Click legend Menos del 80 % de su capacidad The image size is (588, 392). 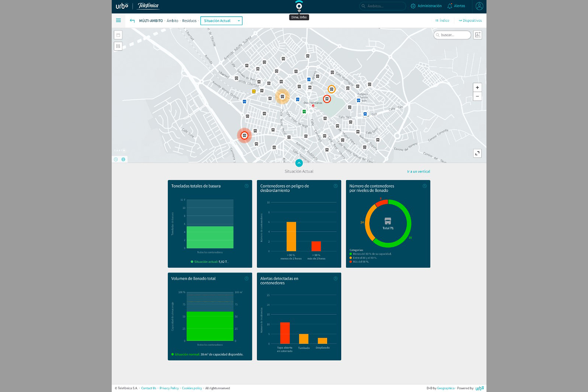[370, 254]
